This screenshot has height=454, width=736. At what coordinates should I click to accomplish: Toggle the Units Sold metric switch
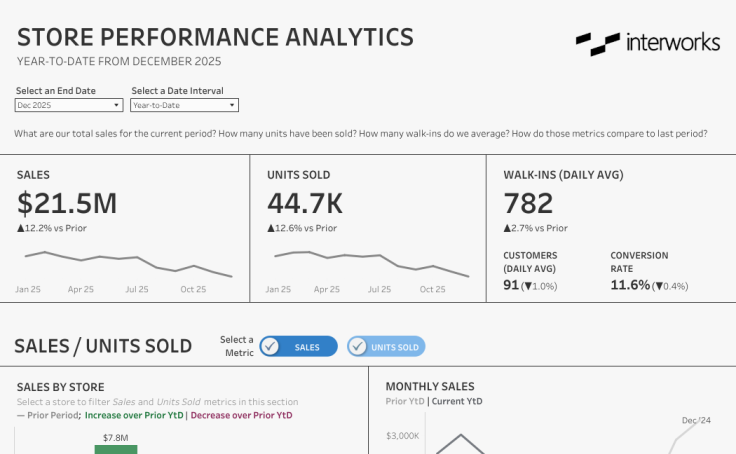(x=386, y=347)
